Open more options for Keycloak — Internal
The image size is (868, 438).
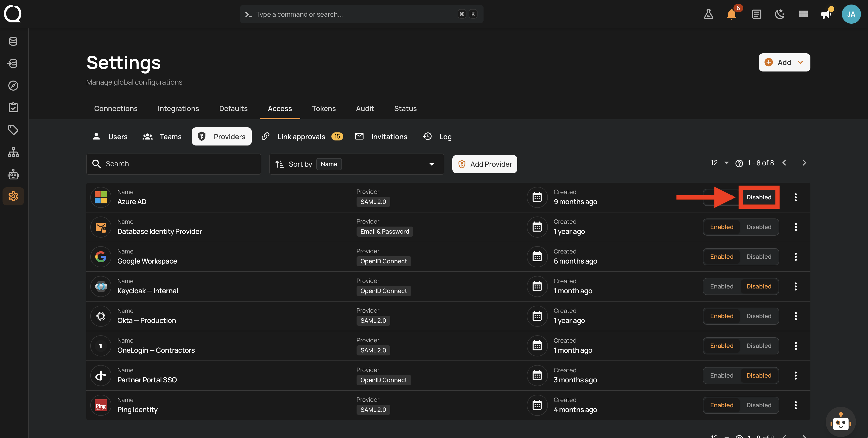[x=796, y=286]
